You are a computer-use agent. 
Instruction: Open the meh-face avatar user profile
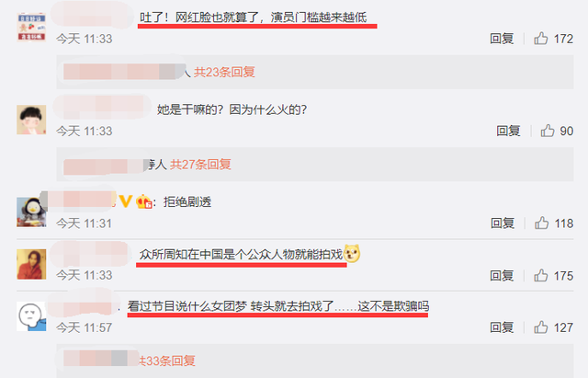[31, 316]
